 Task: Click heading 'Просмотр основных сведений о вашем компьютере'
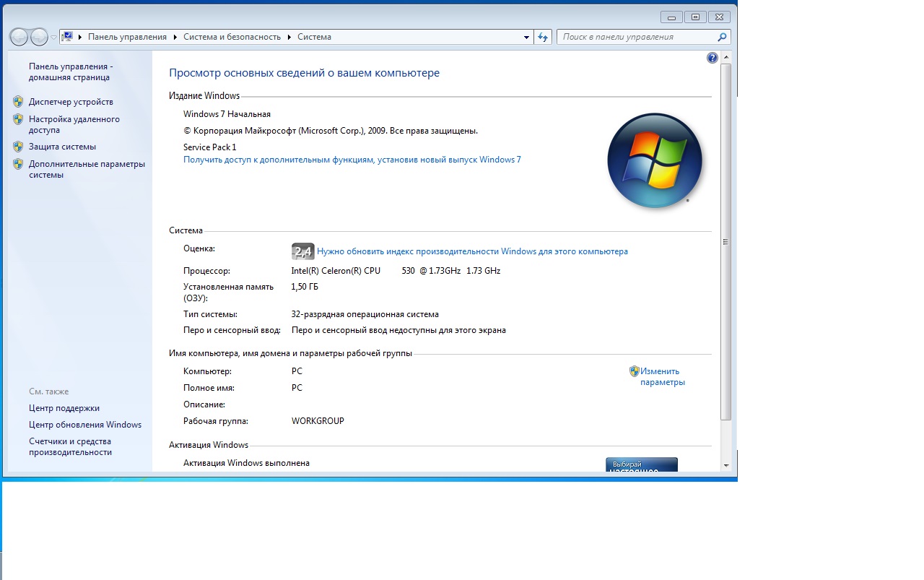click(x=304, y=73)
